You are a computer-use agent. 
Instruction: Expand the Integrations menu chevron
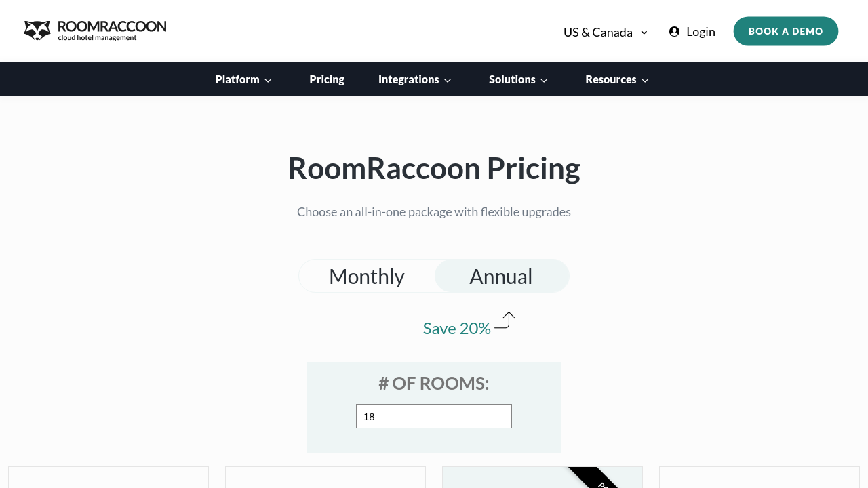coord(448,81)
